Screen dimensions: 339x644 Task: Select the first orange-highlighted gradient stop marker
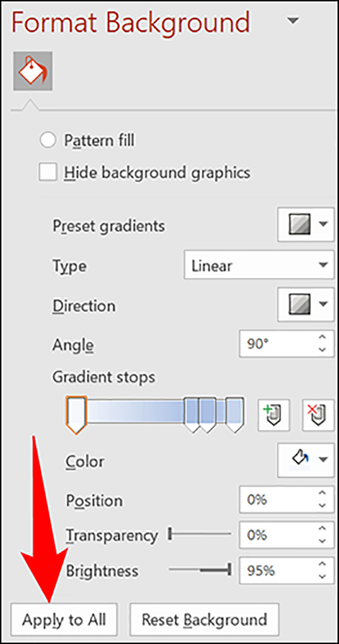76,414
